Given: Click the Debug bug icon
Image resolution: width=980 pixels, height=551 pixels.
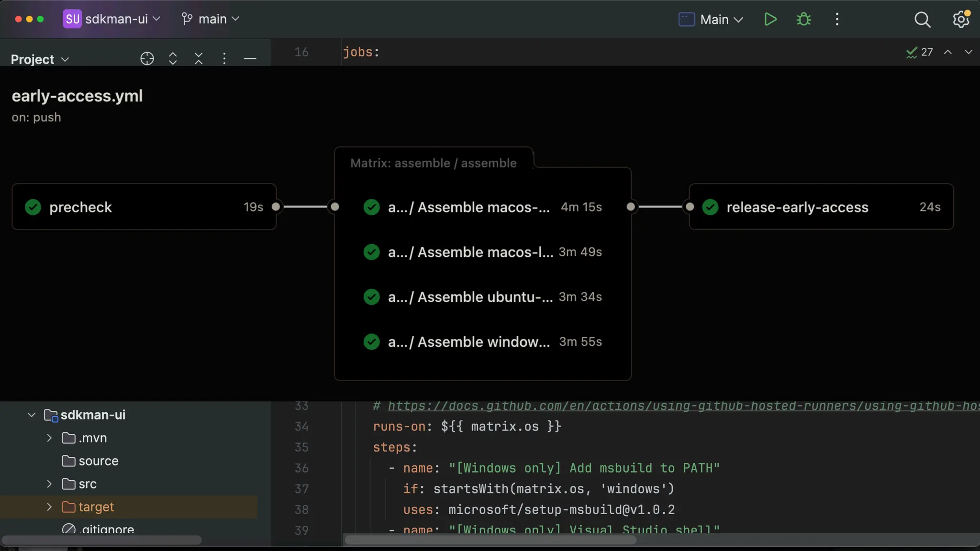Looking at the screenshot, I should (803, 20).
